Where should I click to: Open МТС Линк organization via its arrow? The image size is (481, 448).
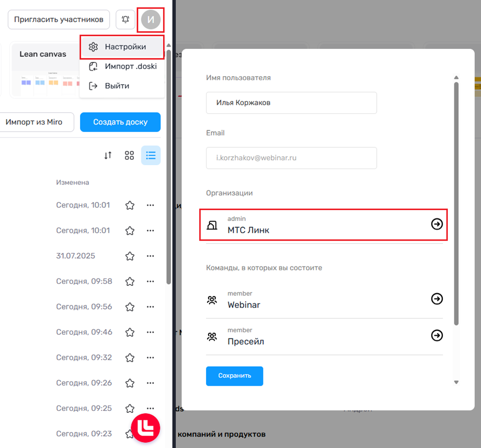point(437,224)
